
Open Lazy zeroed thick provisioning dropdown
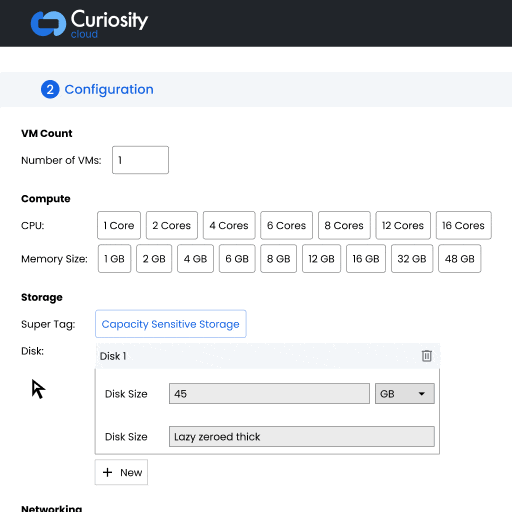point(302,436)
